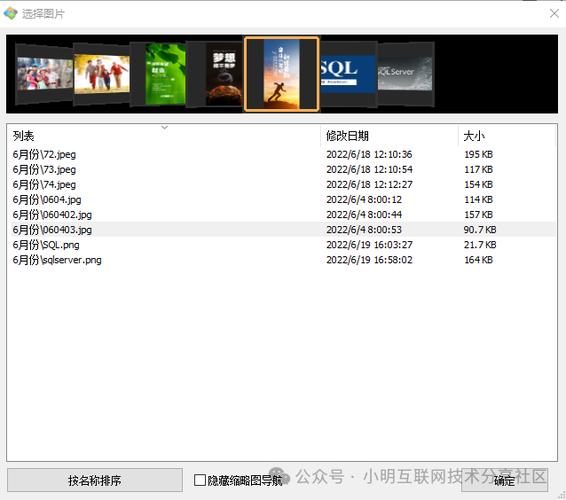Click the highlighted running man thumbnail

tap(282, 74)
